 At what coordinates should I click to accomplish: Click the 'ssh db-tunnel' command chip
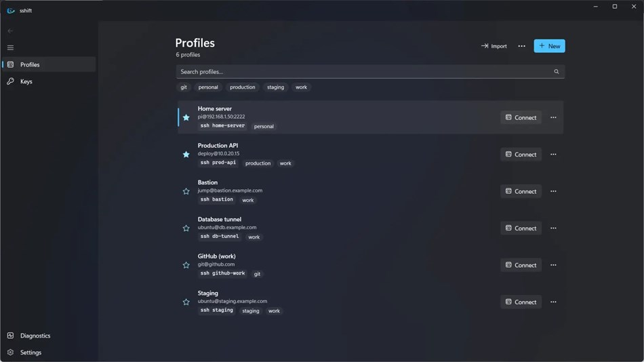(x=220, y=237)
